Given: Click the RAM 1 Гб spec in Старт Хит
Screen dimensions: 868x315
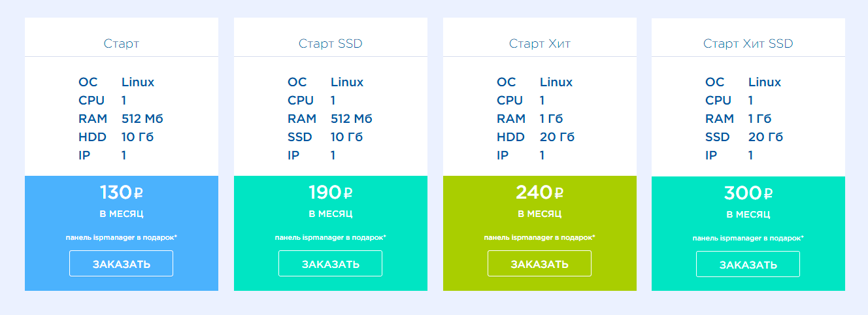Looking at the screenshot, I should click(529, 119).
